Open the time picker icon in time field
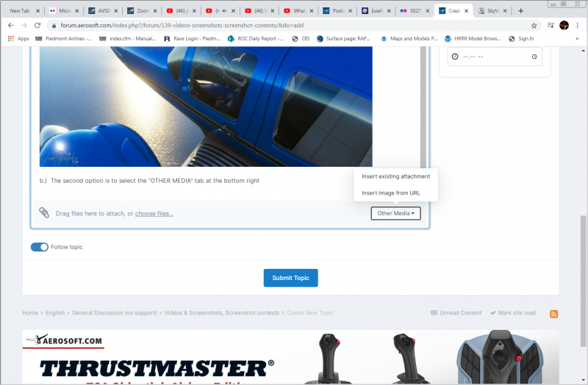This screenshot has height=385, width=588. pyautogui.click(x=534, y=57)
